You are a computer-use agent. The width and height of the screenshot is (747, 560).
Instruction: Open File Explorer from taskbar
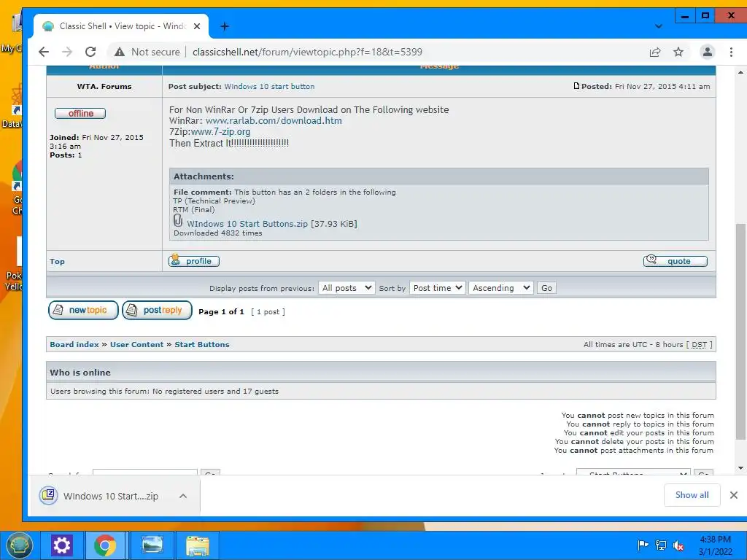pyautogui.click(x=198, y=545)
